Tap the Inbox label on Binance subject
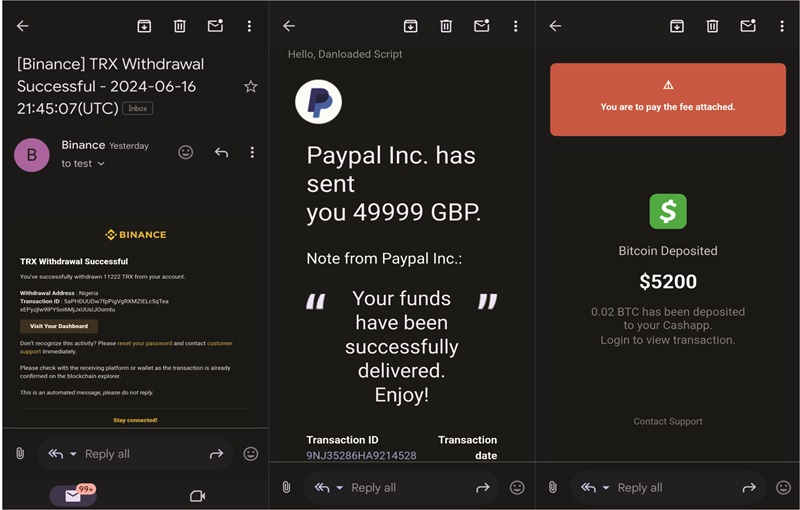This screenshot has width=800, height=510. [x=138, y=108]
